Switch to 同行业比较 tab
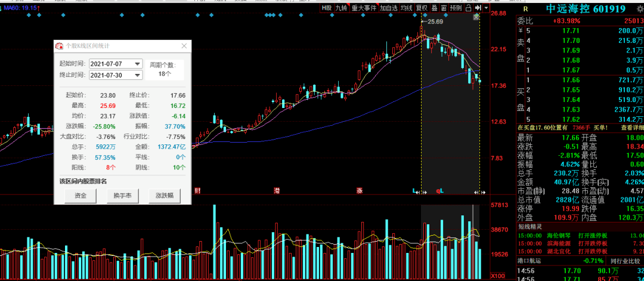Image resolution: width=644 pixels, height=281 pixels. pos(626,261)
